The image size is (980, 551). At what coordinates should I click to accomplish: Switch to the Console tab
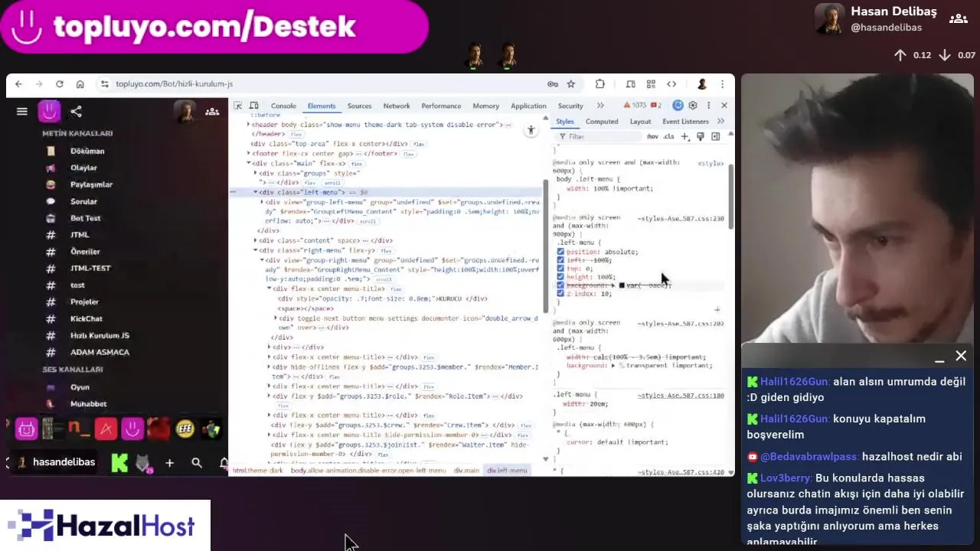[283, 106]
